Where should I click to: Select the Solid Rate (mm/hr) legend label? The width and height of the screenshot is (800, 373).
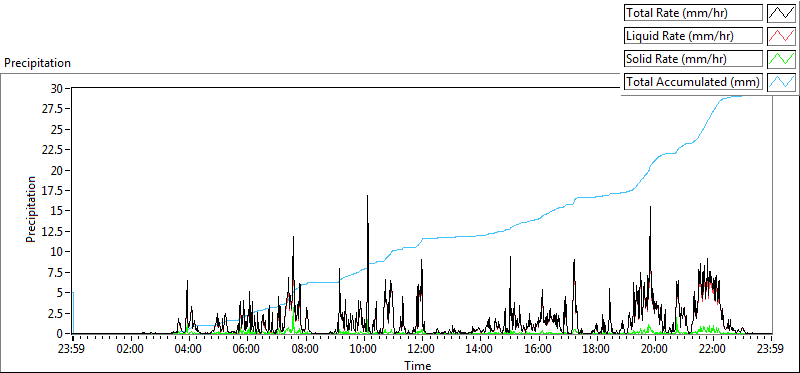point(694,59)
